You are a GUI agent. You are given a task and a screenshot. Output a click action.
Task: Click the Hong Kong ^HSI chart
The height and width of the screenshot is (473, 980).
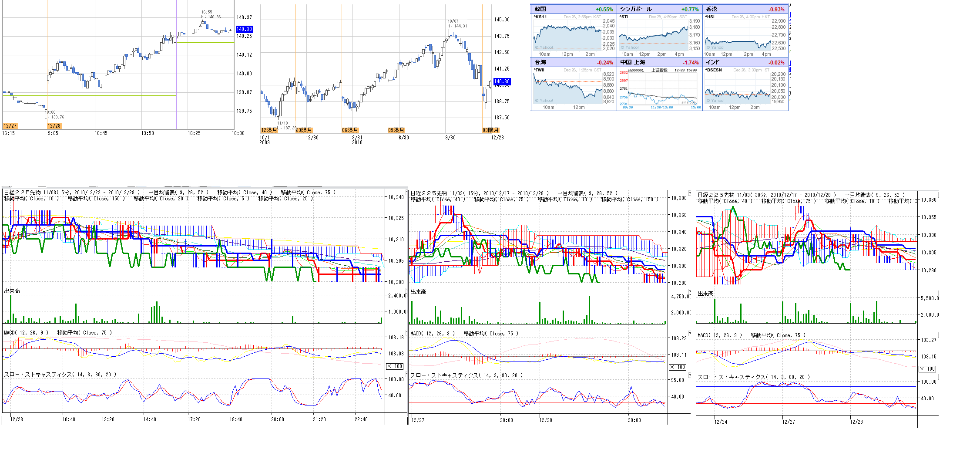738,36
